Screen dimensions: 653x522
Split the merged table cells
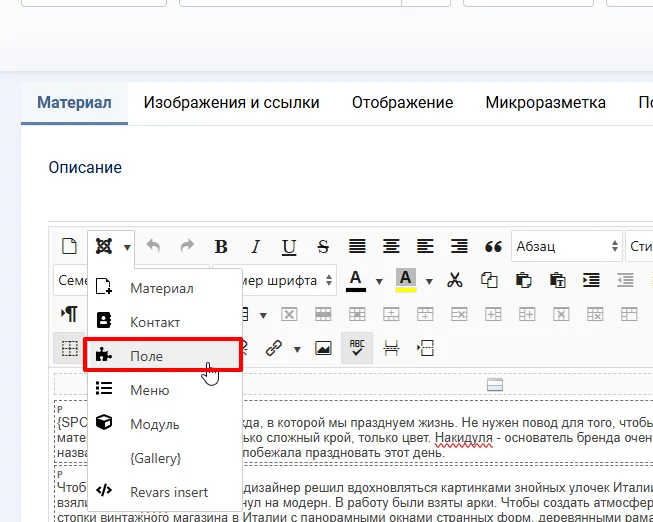[x=595, y=315]
